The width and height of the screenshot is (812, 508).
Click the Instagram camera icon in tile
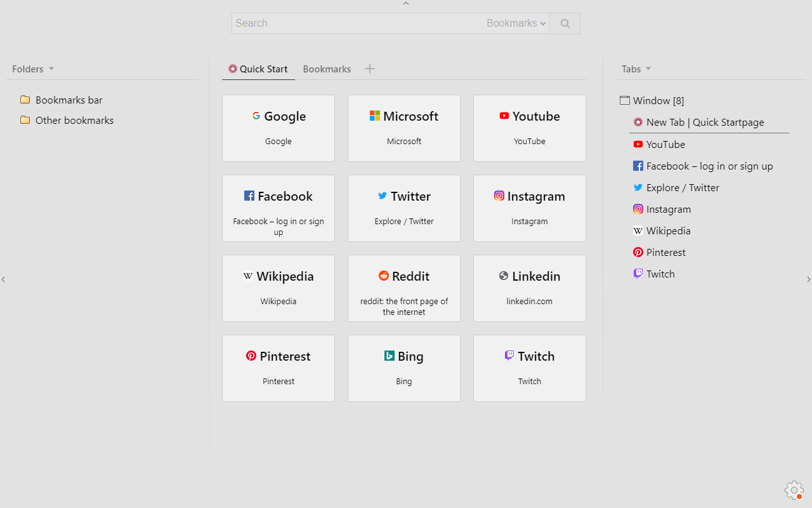pyautogui.click(x=499, y=196)
